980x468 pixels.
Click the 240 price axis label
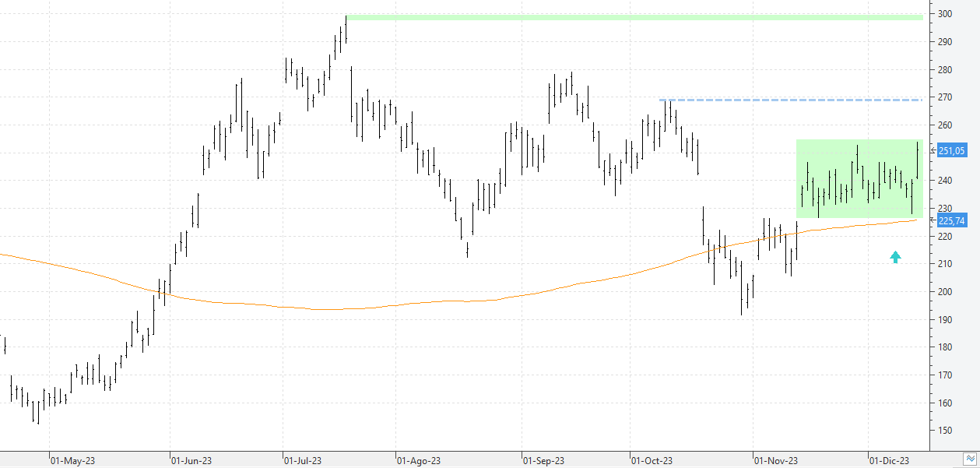[x=945, y=181]
